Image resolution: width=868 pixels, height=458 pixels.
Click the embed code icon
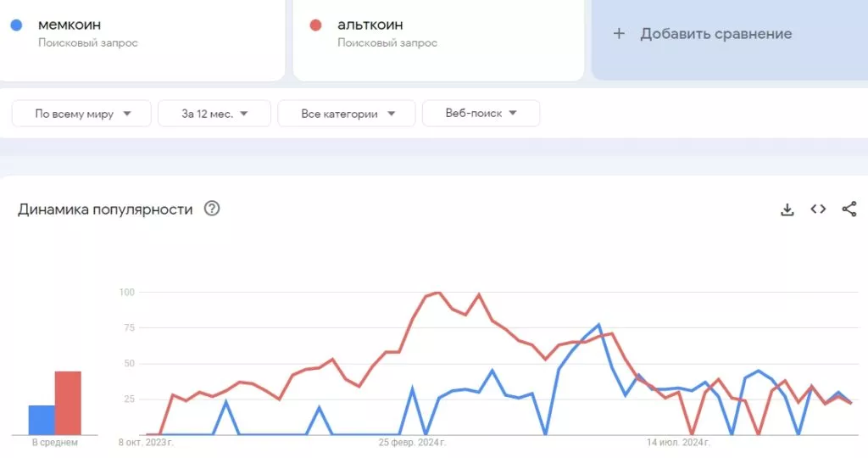coord(818,209)
